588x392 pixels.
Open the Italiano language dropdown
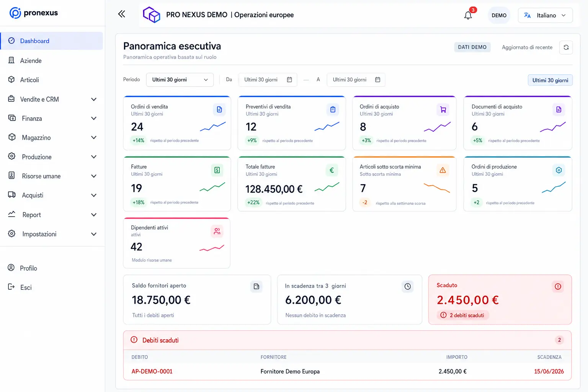pos(545,15)
